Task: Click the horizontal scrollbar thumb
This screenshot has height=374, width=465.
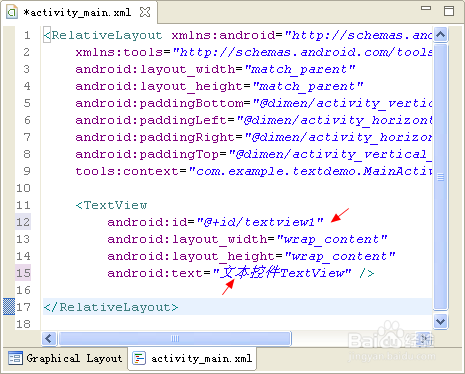Action: (x=175, y=339)
